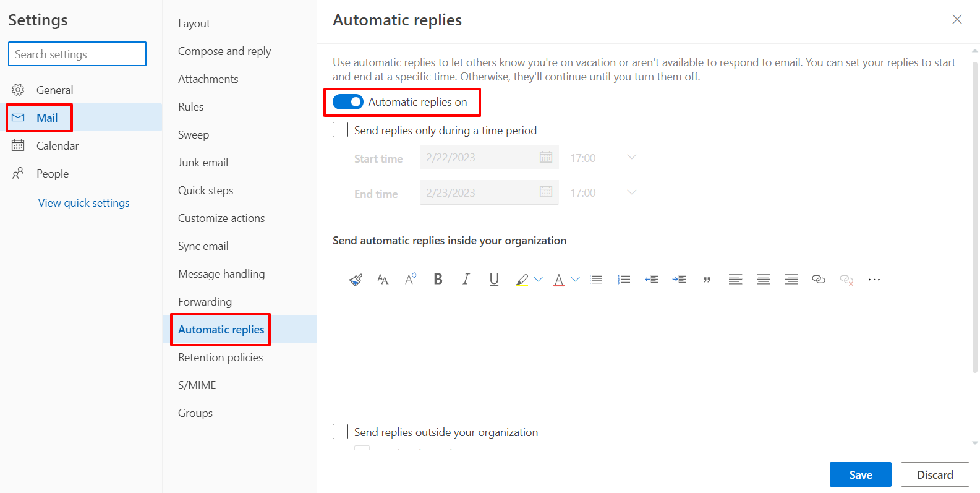Click into the Search settings field
Image resolution: width=980 pixels, height=493 pixels.
77,54
